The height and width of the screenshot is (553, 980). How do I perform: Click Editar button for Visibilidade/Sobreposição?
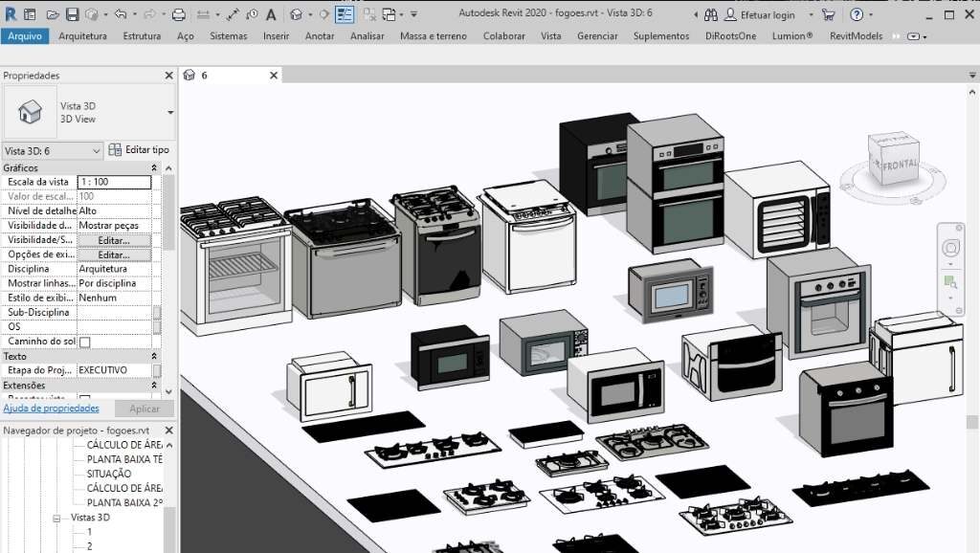113,240
